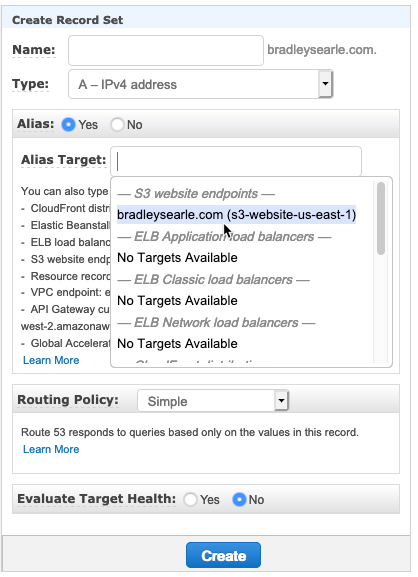Focus the Name input field
The image size is (418, 577).
(x=166, y=50)
